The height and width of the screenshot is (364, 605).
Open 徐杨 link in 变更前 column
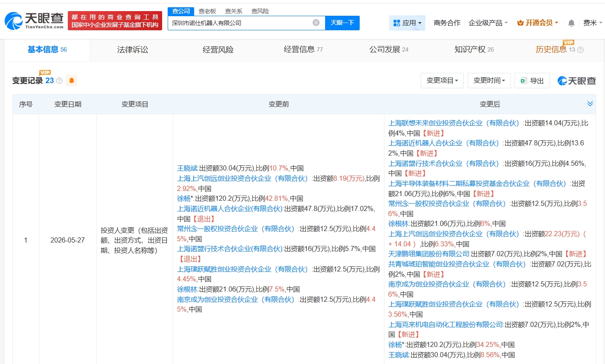click(184, 199)
